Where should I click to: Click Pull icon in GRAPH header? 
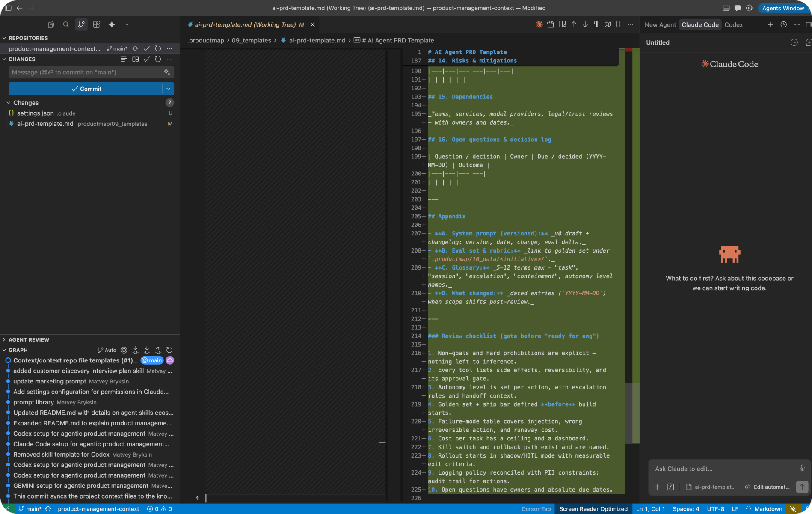point(147,350)
